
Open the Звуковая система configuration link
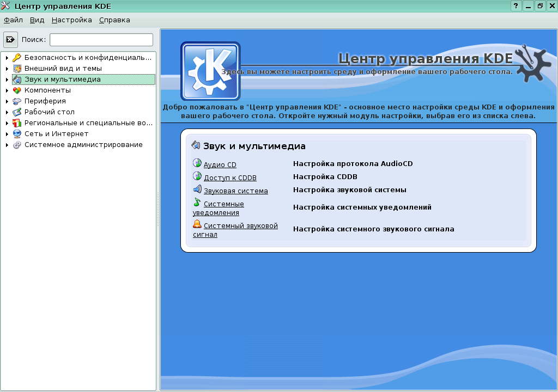[235, 190]
